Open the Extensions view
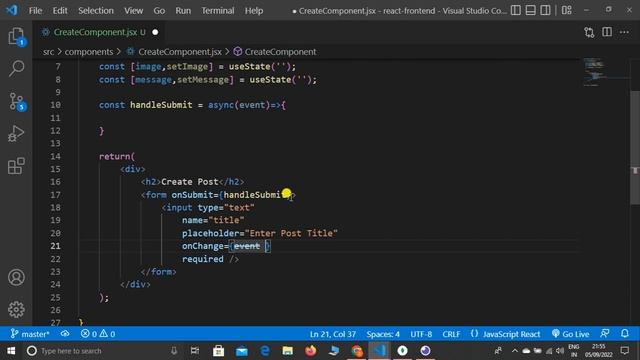Image resolution: width=640 pixels, height=360 pixels. pyautogui.click(x=16, y=166)
